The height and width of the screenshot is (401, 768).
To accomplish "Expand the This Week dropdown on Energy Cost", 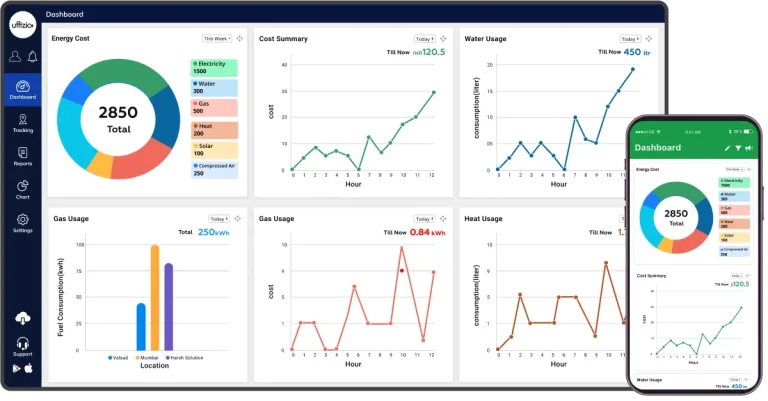I will (x=216, y=39).
